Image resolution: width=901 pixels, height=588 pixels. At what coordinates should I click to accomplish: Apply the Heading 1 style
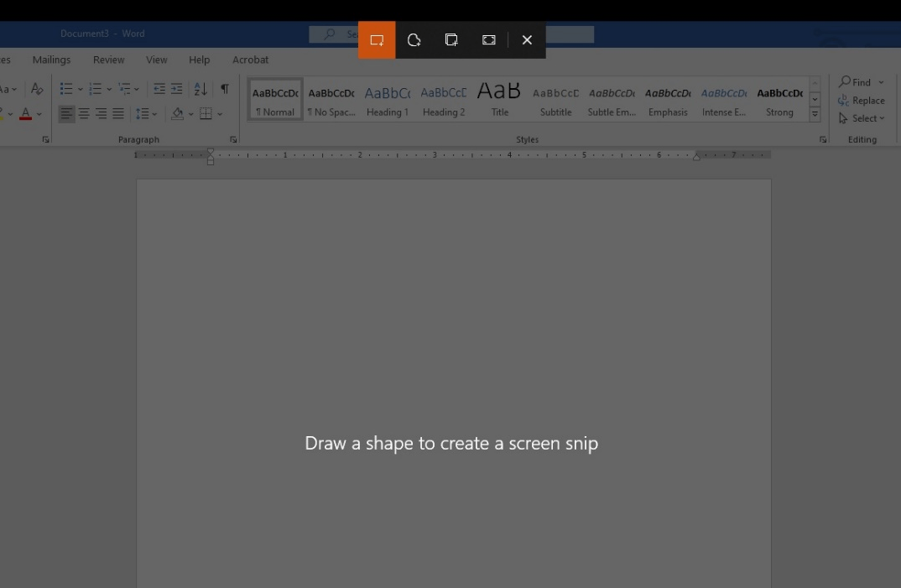[x=387, y=98]
